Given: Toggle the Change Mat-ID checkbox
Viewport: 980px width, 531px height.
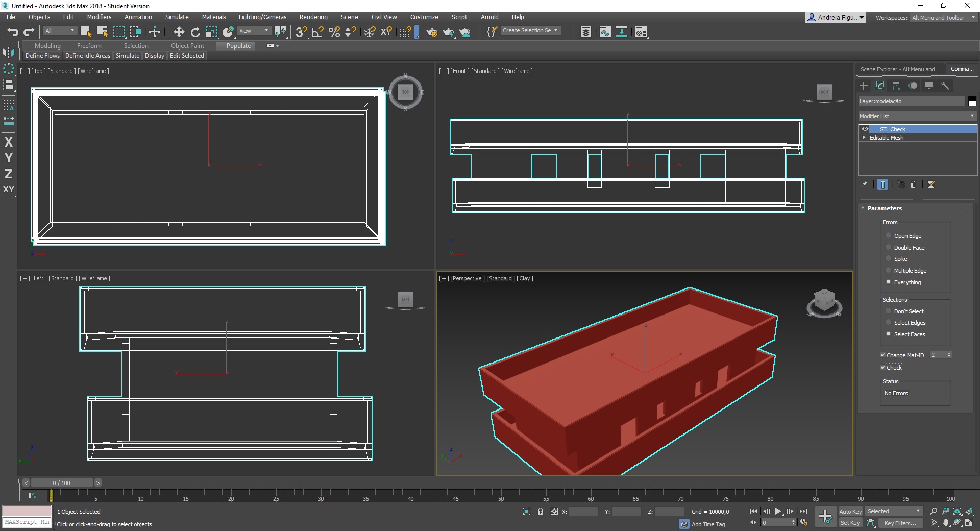Looking at the screenshot, I should point(883,355).
